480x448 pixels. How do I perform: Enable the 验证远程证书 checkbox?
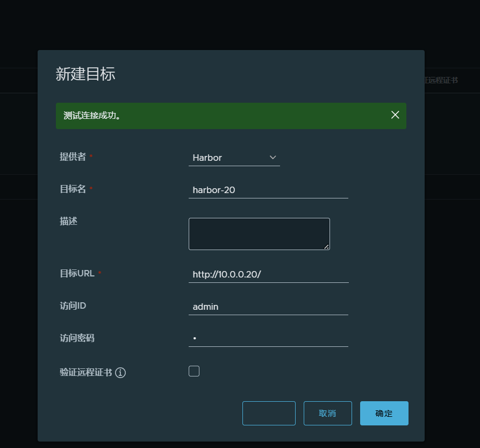(x=194, y=371)
